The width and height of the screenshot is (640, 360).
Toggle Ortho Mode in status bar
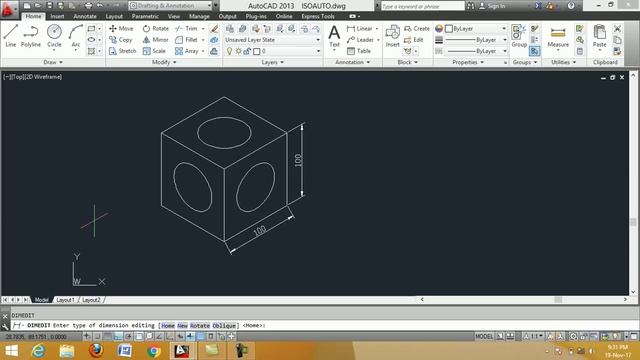(118, 336)
